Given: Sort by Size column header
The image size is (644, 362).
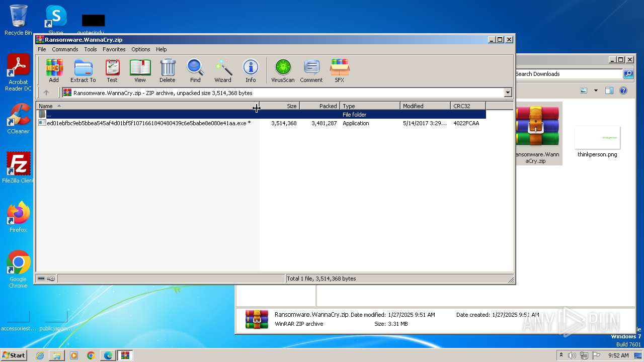Looking at the screenshot, I should click(279, 106).
